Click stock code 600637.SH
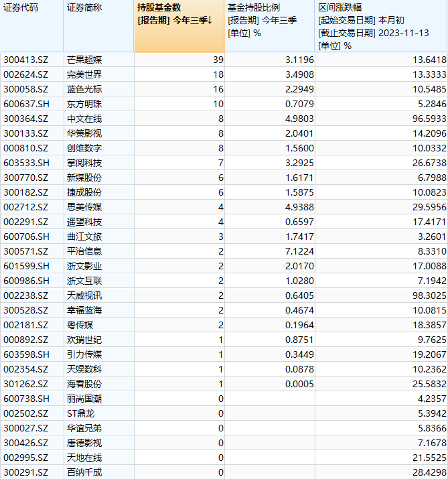 click(25, 105)
